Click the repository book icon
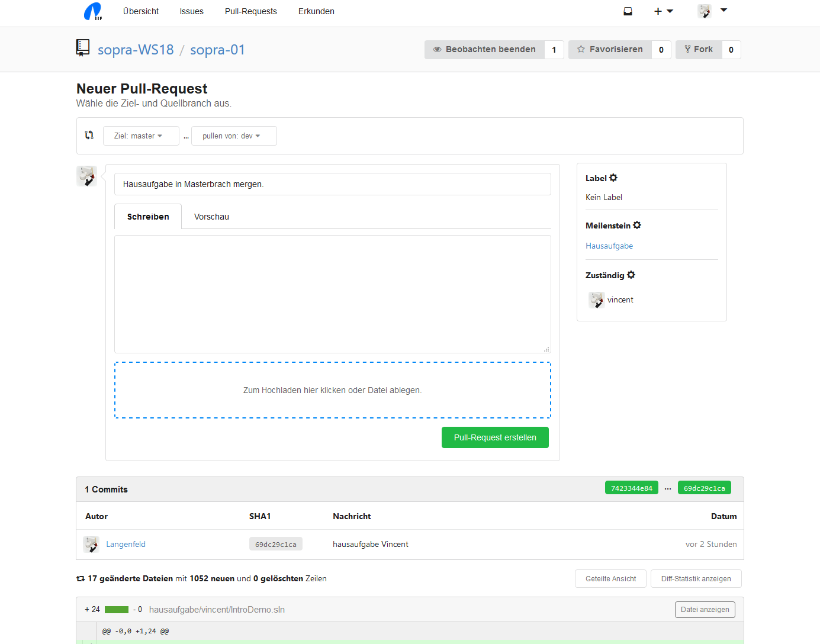 83,48
